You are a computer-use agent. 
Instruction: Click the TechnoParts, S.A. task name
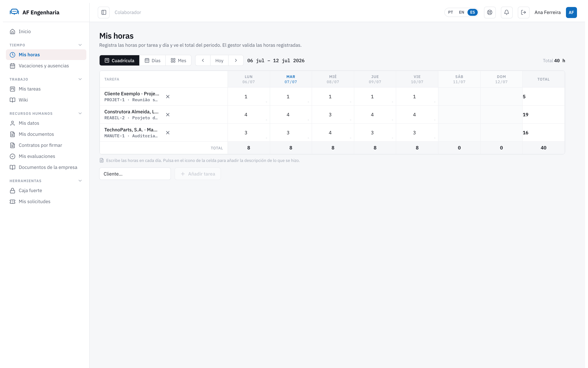click(x=131, y=130)
